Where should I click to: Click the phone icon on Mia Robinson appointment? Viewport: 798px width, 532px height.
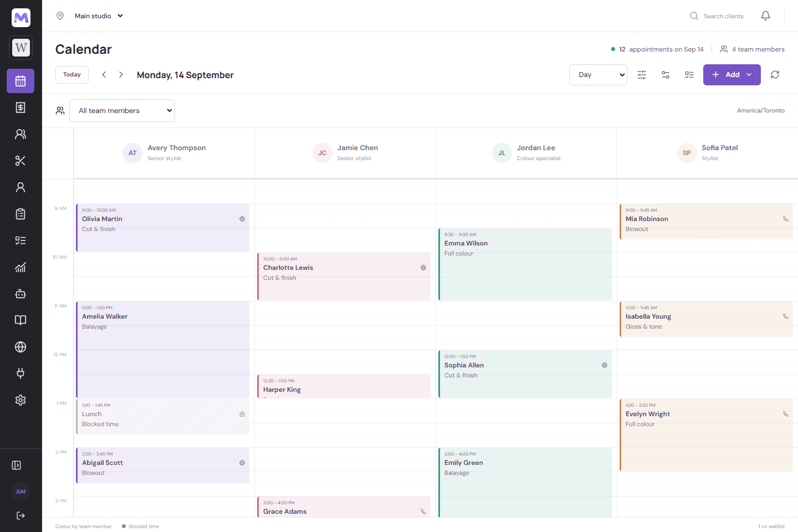coord(786,219)
